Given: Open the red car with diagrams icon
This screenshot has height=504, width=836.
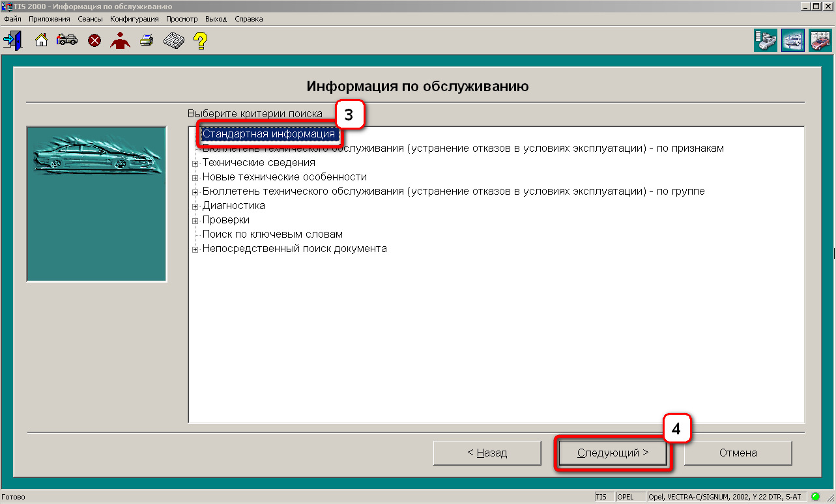Looking at the screenshot, I should click(x=820, y=40).
